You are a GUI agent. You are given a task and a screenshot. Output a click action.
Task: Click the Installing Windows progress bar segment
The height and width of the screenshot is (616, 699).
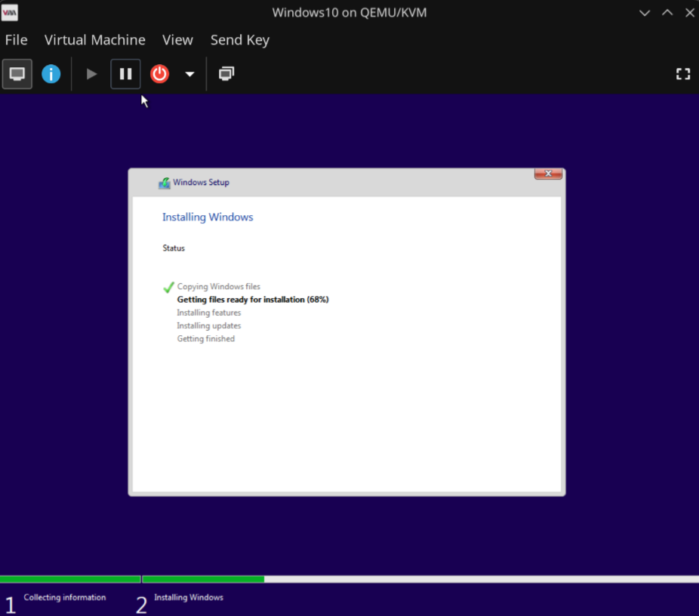click(420, 580)
